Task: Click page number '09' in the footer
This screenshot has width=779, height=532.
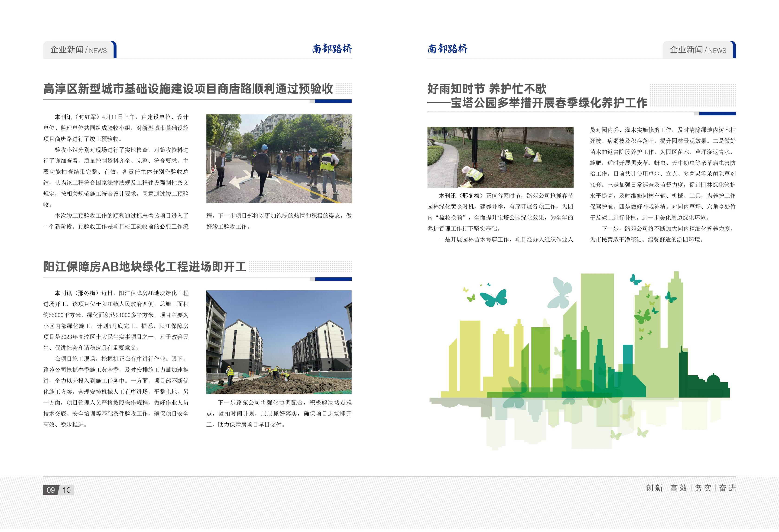Action: 51,490
